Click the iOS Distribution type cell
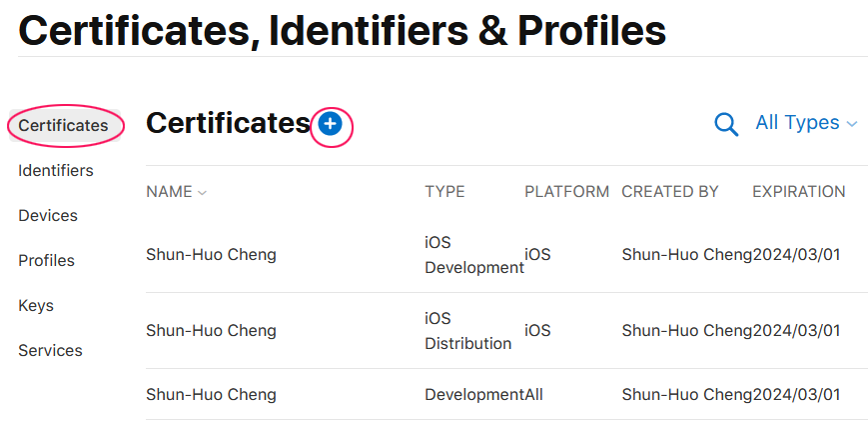The width and height of the screenshot is (868, 431). click(468, 331)
